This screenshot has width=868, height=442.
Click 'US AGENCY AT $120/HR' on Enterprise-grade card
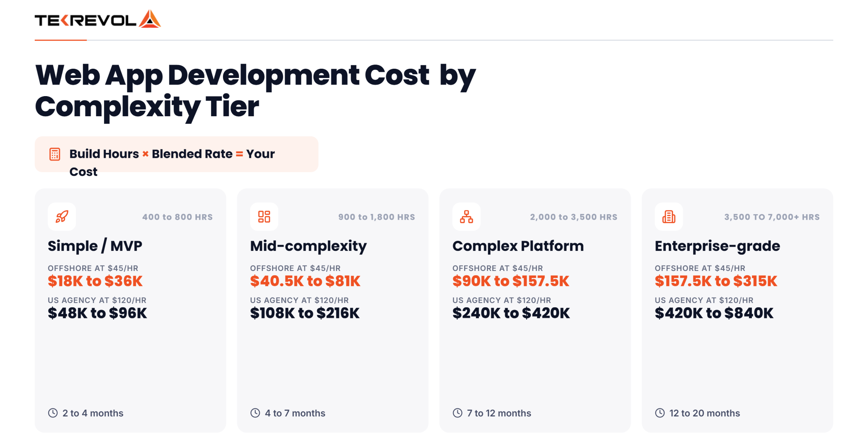click(704, 300)
